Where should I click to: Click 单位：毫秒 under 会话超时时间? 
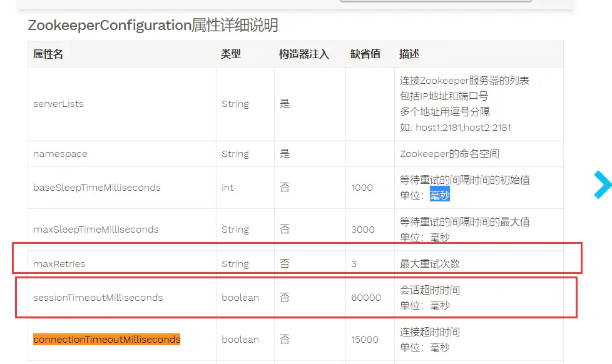(425, 305)
